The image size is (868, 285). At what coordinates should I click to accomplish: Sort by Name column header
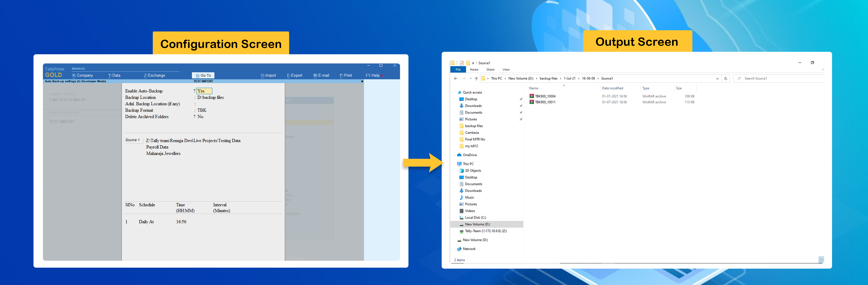533,88
